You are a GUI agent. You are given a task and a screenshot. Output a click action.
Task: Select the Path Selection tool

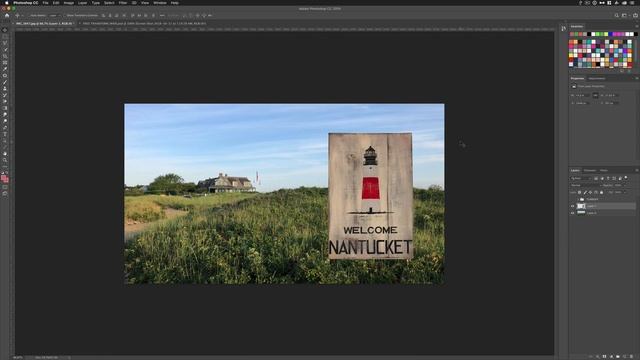[5, 141]
